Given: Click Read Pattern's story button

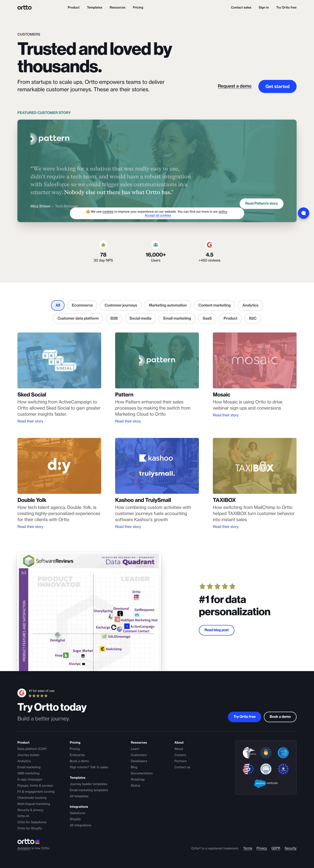Looking at the screenshot, I should point(261,204).
